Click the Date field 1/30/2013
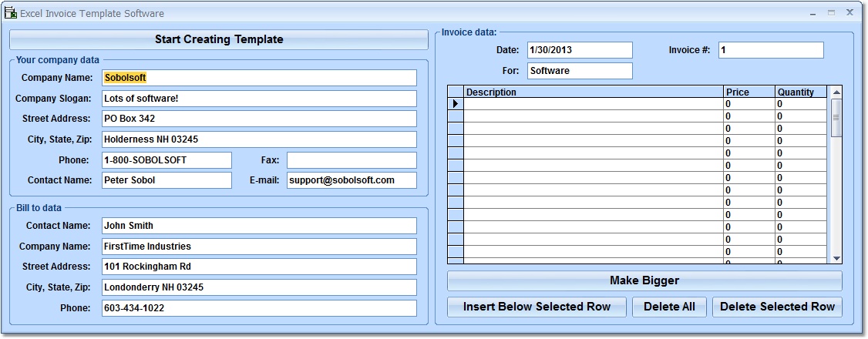 (580, 50)
